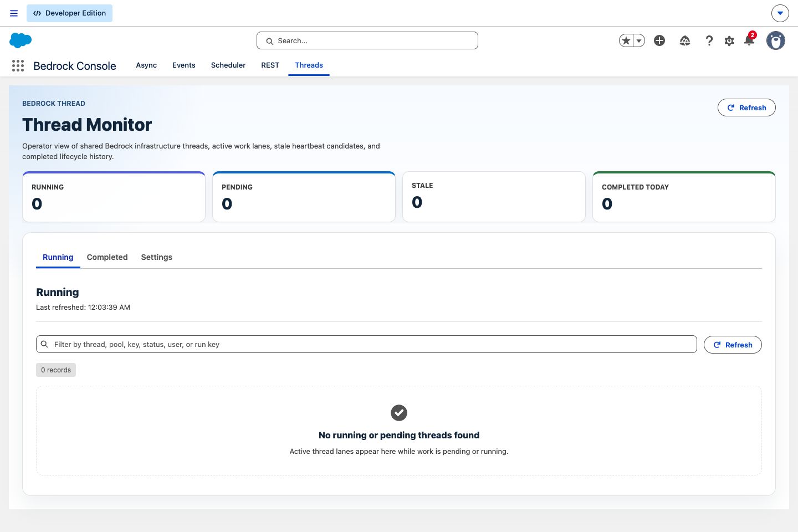Open the Help question mark icon
Image resolution: width=798 pixels, height=532 pixels.
click(x=709, y=40)
